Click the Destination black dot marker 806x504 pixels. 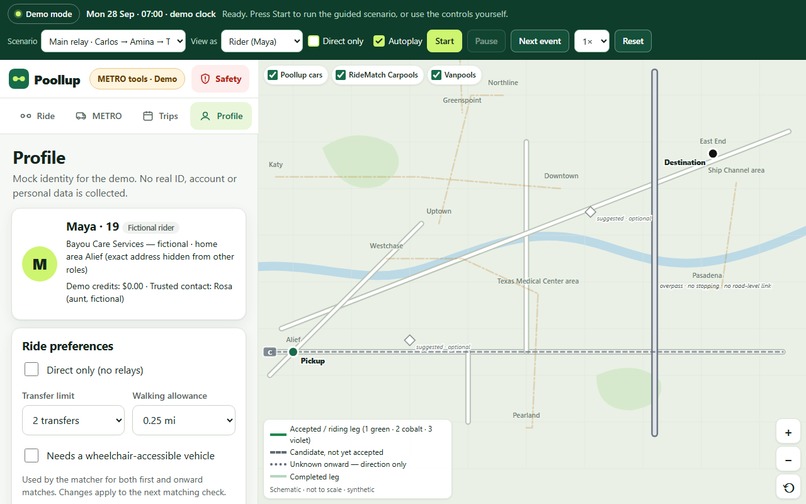713,153
